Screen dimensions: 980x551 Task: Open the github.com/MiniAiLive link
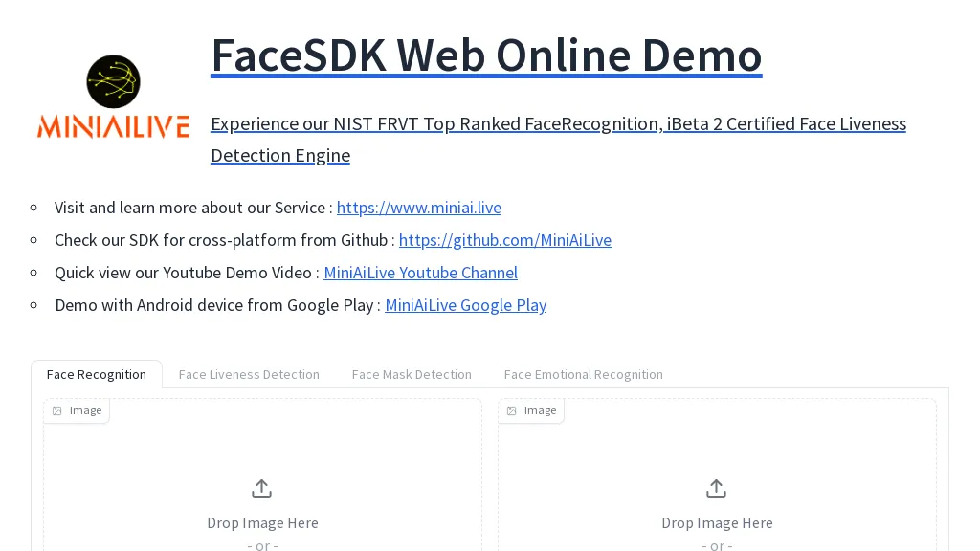504,240
